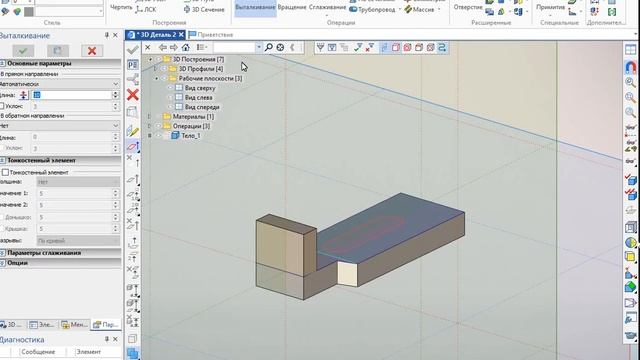Click the Отверстие hole tool in the ribbon
Image resolution: width=640 pixels, height=360 pixels.
[468, 7]
